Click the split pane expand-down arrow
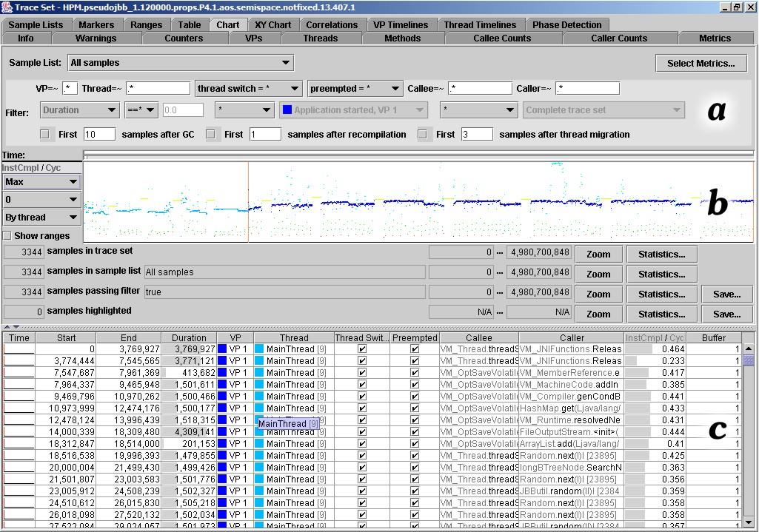The image size is (759, 532). coord(16,327)
